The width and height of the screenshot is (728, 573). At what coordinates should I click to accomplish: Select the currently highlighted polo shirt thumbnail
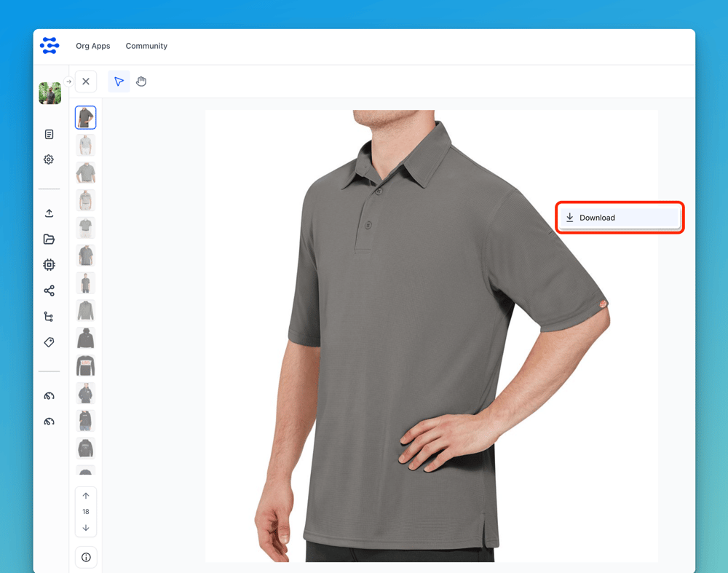[x=85, y=118]
